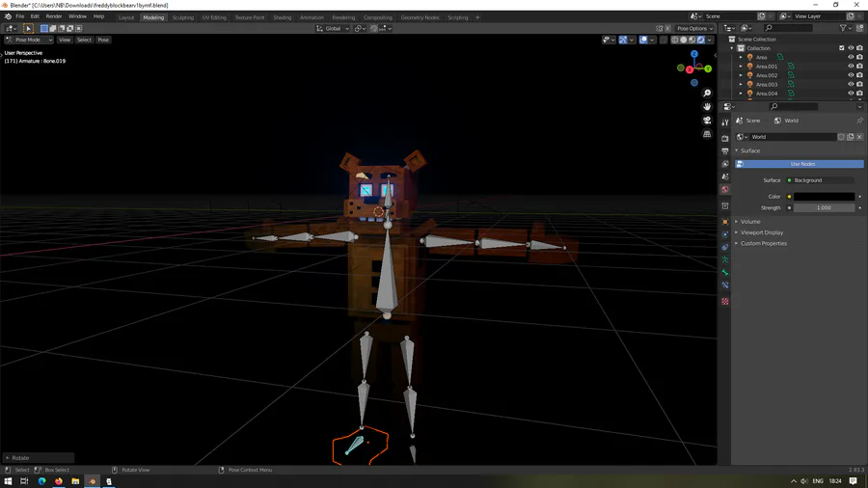Open the Output properties tab icon

click(725, 151)
